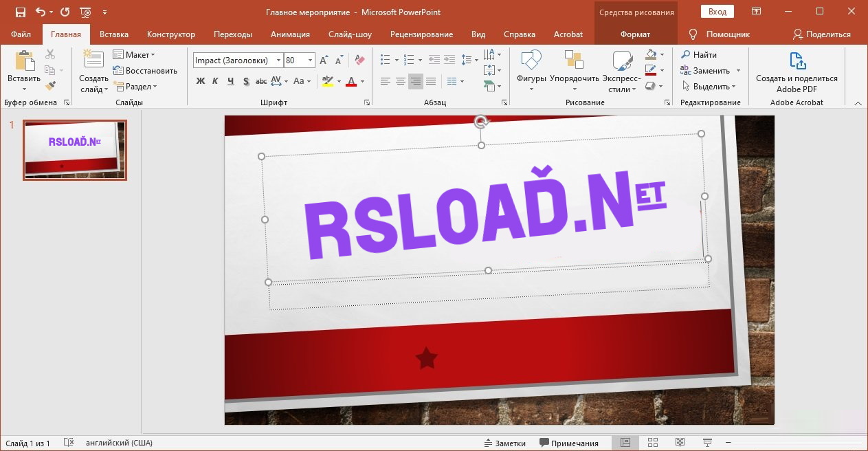Switch to reading view in status bar
This screenshot has height=451, width=868.
(680, 443)
